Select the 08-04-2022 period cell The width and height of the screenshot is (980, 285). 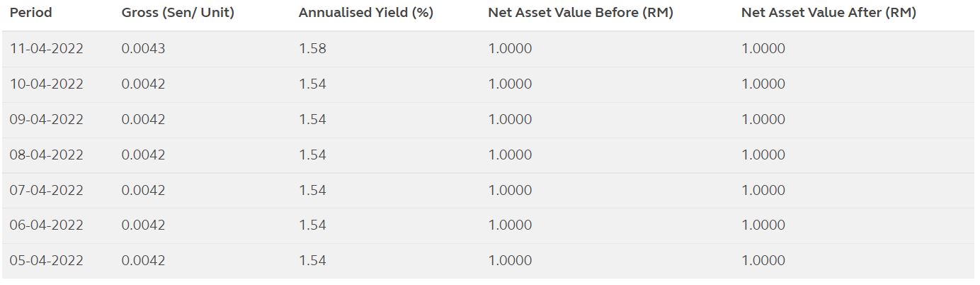pyautogui.click(x=46, y=155)
